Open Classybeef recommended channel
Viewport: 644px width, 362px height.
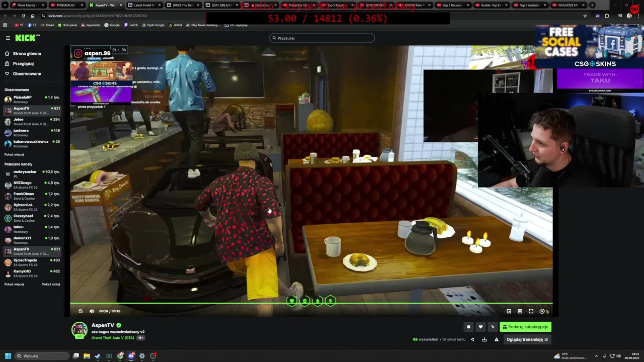point(32,218)
